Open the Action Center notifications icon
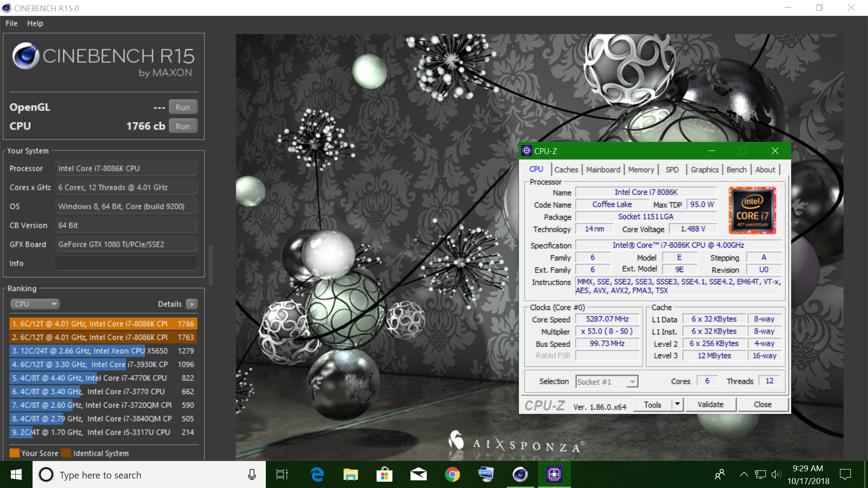The height and width of the screenshot is (488, 868). click(x=845, y=474)
